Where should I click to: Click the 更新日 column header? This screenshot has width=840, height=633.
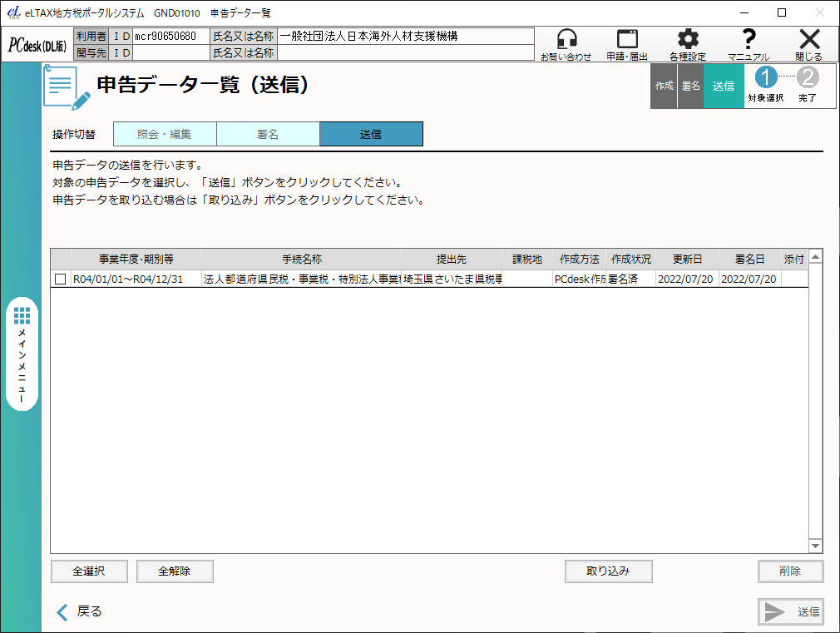pyautogui.click(x=687, y=260)
